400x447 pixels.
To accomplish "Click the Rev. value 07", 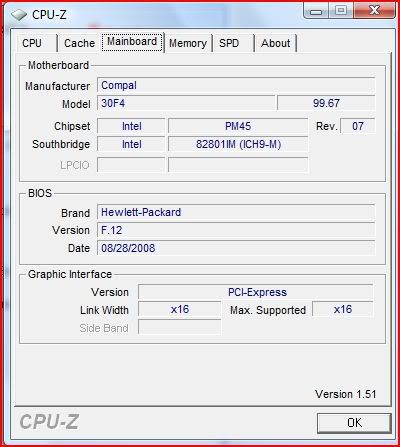I will [358, 126].
